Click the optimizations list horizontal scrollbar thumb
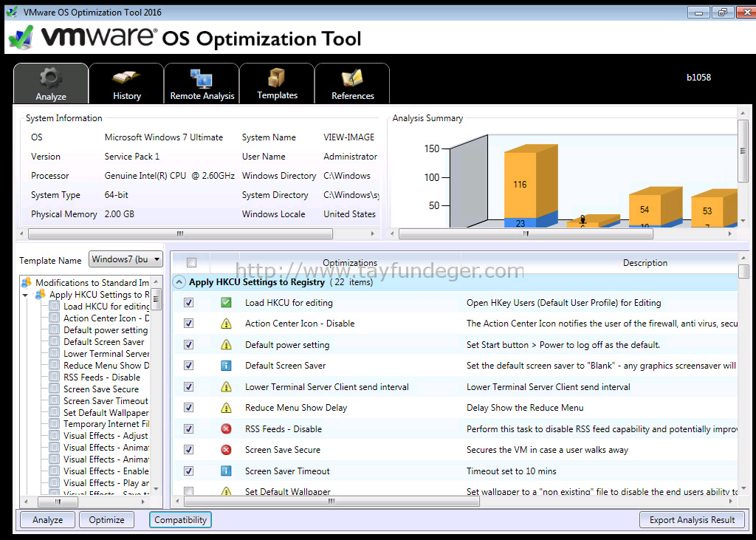This screenshot has width=756, height=540. pos(331,502)
